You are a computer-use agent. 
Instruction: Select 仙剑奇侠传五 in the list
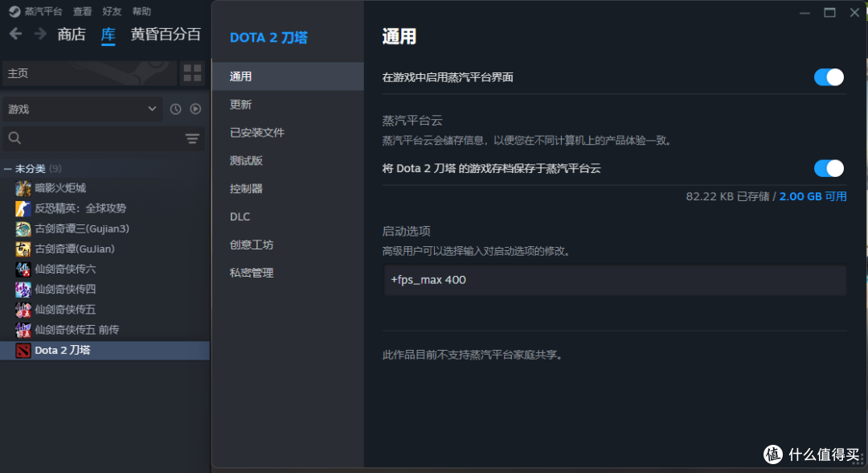[65, 310]
